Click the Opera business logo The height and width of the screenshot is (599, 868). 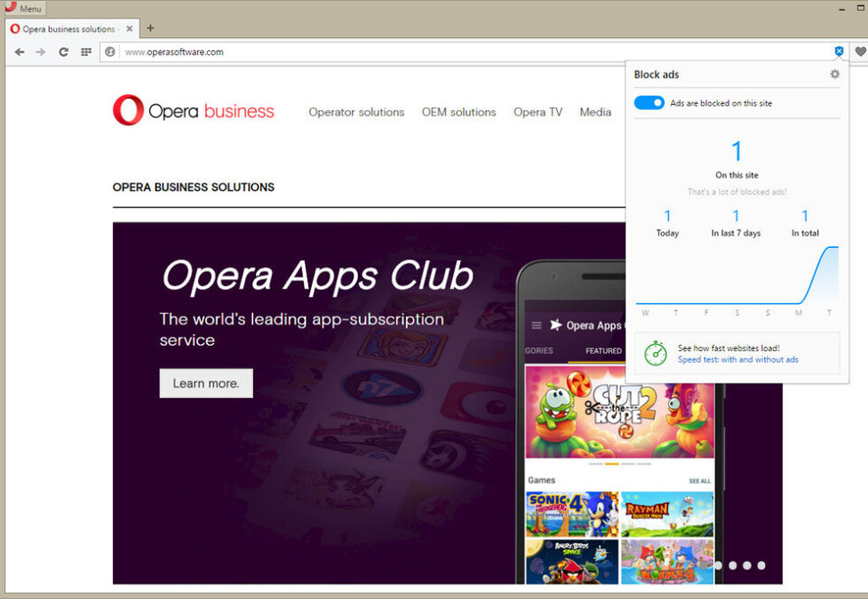[193, 111]
